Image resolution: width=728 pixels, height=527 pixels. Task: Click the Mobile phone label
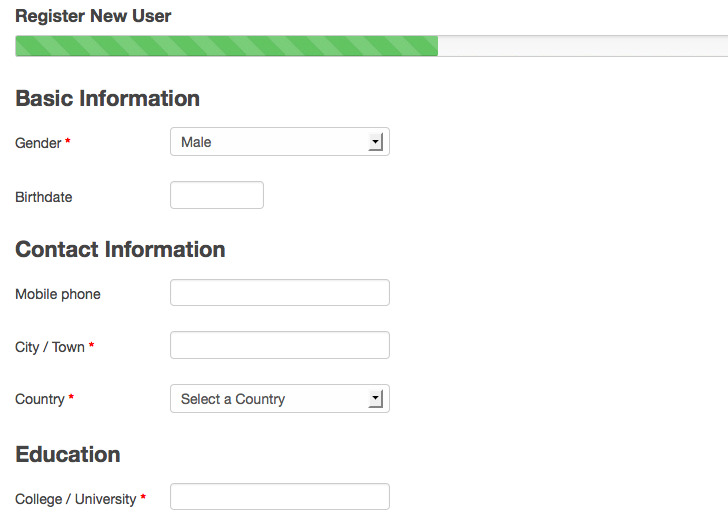pos(58,294)
